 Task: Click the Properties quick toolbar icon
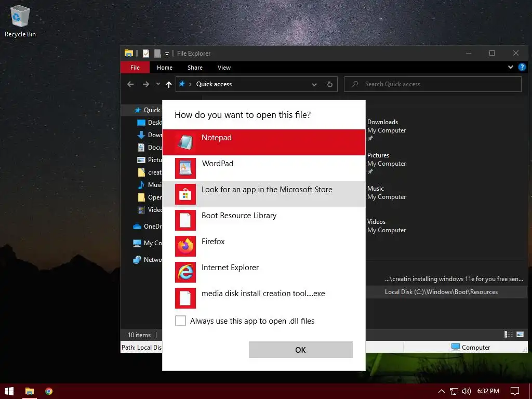(146, 54)
